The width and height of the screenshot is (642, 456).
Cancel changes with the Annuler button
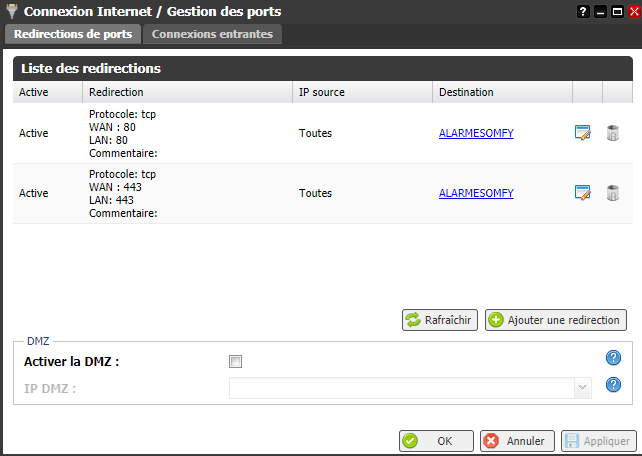516,440
